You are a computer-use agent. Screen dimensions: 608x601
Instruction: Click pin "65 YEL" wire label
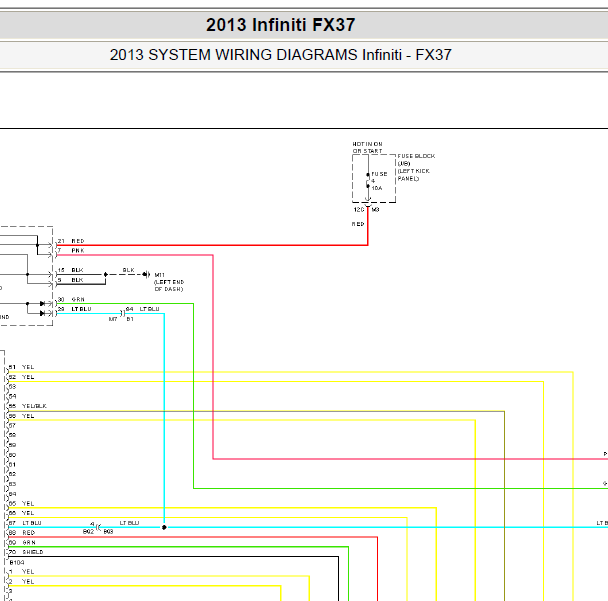21,503
